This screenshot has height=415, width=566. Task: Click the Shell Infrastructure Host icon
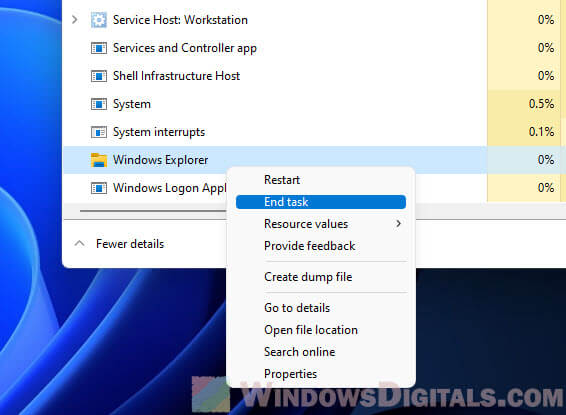pos(99,76)
